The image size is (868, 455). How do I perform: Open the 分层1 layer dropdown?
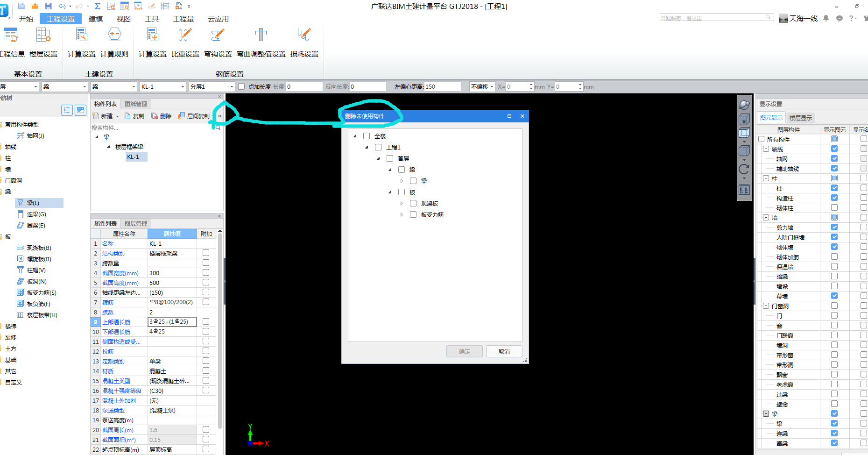(232, 86)
